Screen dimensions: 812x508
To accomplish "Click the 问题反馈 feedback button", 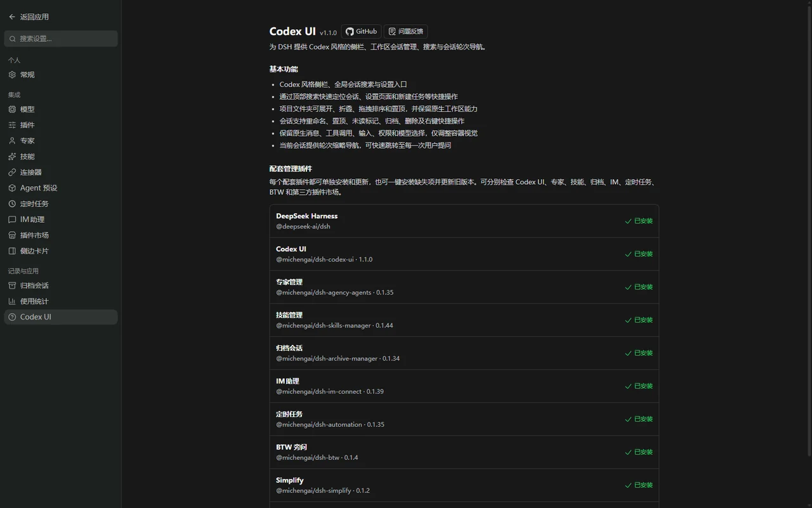I will (x=405, y=31).
